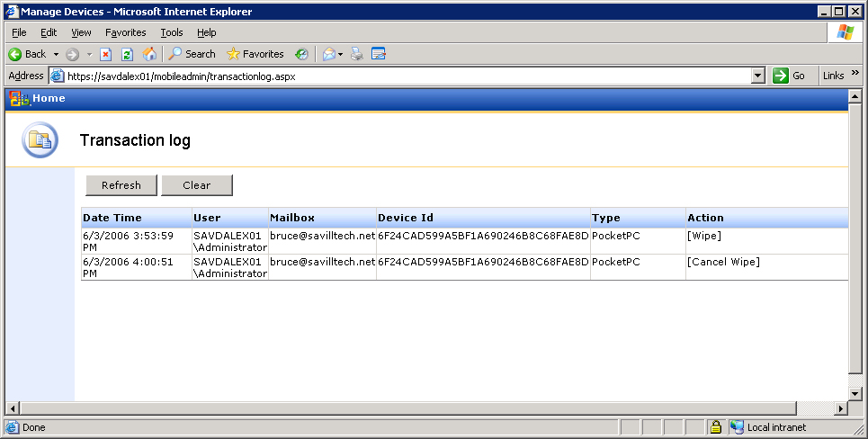Viewport: 868px width, 439px height.
Task: Click the Links toolbar label
Action: pos(833,76)
